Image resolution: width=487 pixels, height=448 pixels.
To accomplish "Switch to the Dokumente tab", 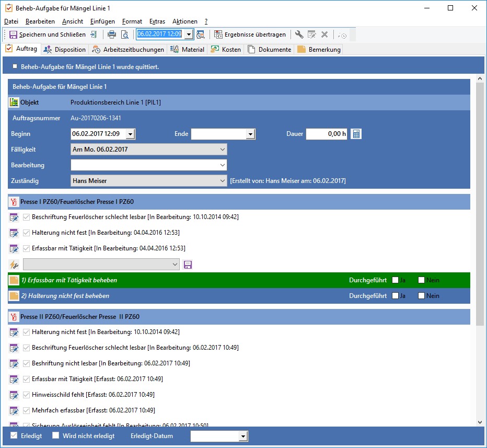I will pyautogui.click(x=270, y=49).
